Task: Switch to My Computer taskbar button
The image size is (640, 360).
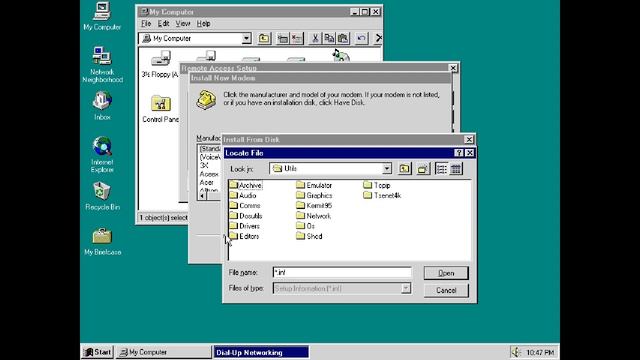Action: tap(164, 352)
